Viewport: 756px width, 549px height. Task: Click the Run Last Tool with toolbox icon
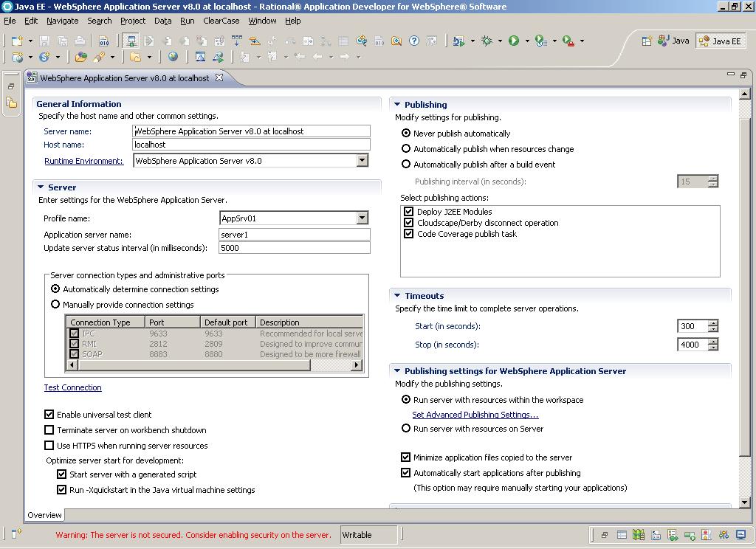point(568,41)
